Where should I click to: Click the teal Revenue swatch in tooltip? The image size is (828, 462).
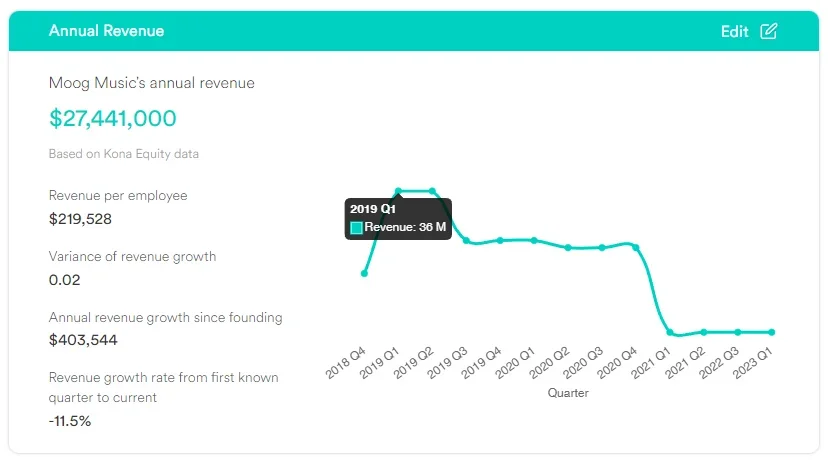click(356, 228)
